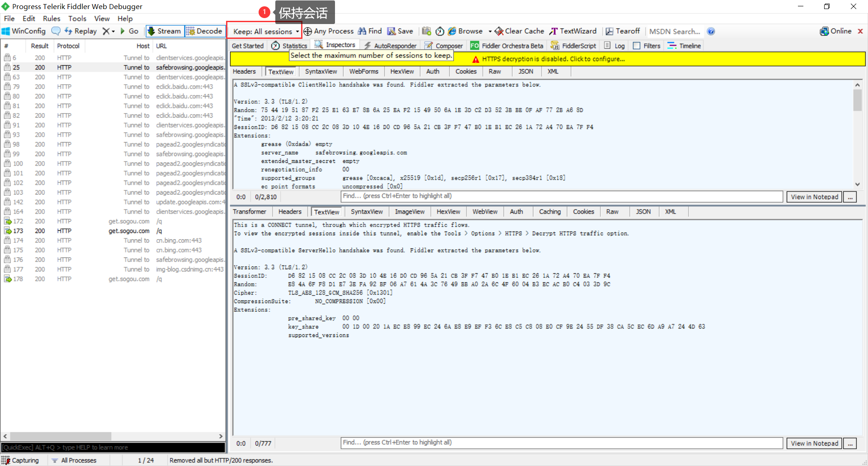Select request SyntaxView inspector tab

coord(321,71)
